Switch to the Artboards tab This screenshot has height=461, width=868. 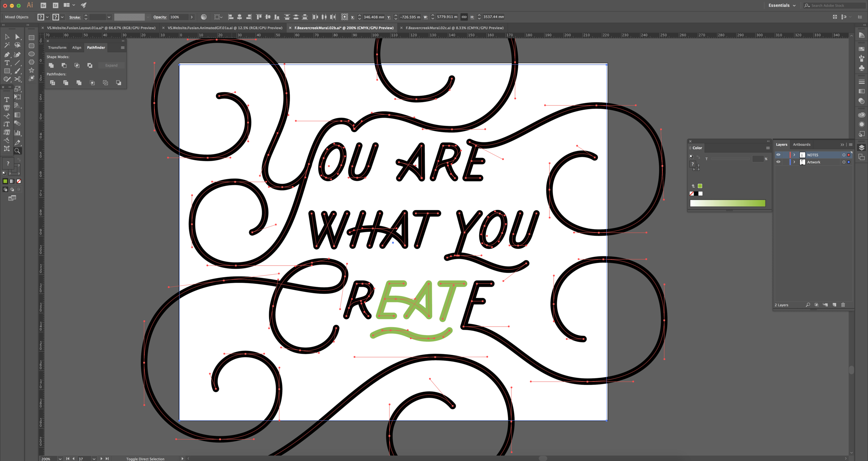pyautogui.click(x=801, y=144)
